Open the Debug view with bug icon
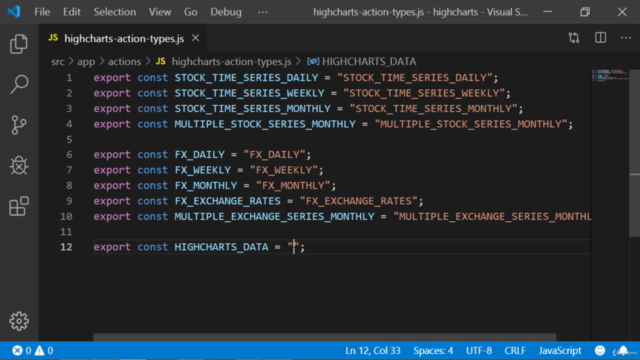 click(19, 165)
